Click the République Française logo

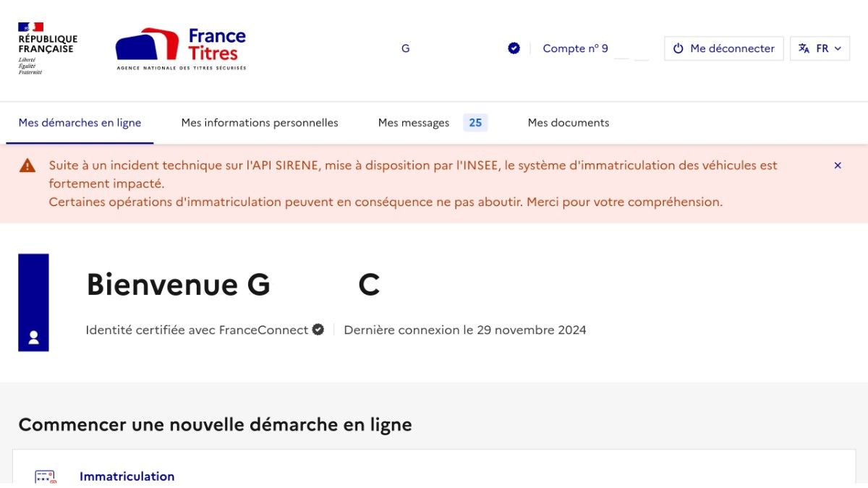point(47,48)
